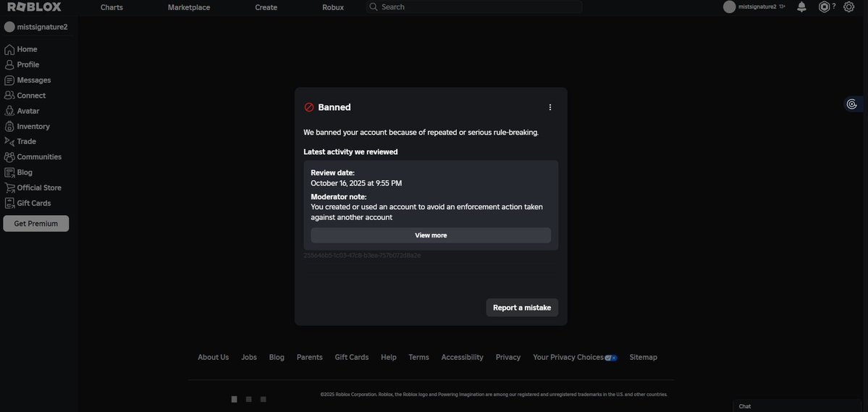
Task: Click the 13+ age label
Action: coord(782,7)
